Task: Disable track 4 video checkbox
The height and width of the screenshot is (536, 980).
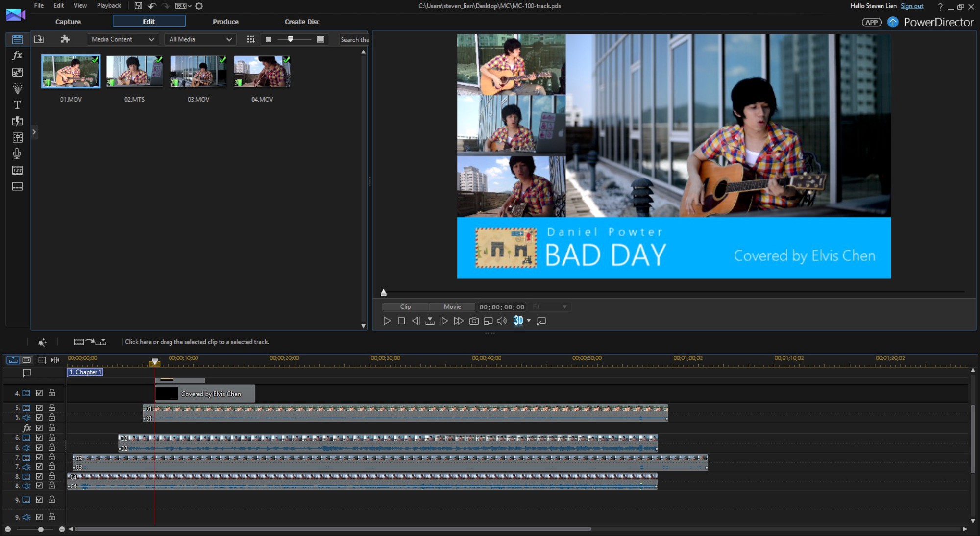Action: (x=39, y=393)
